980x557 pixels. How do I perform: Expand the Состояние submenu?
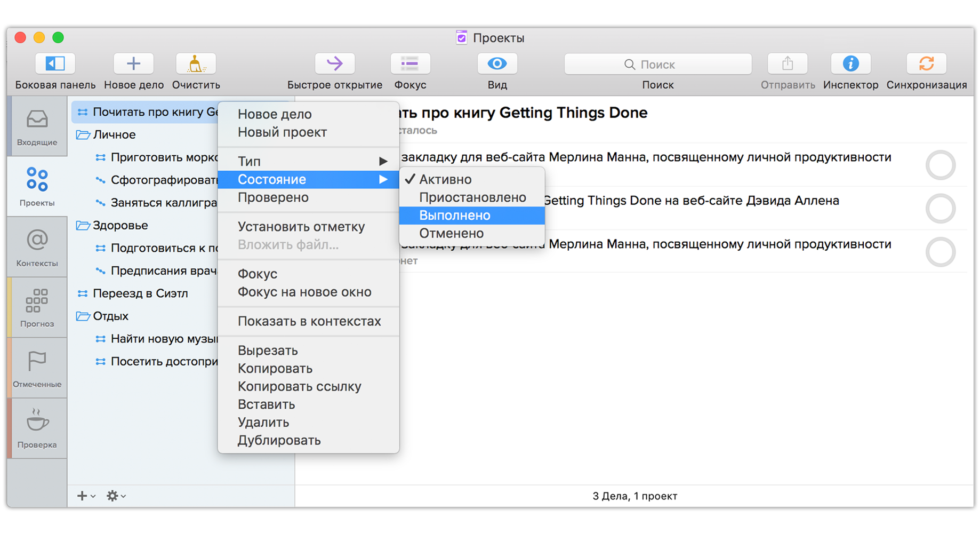(308, 179)
